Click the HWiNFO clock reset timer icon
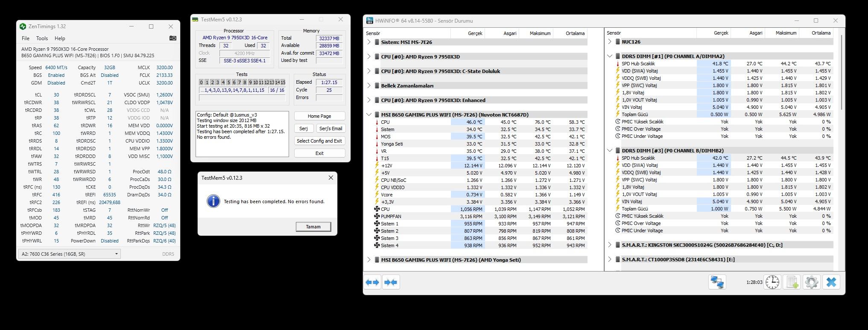 (x=772, y=282)
